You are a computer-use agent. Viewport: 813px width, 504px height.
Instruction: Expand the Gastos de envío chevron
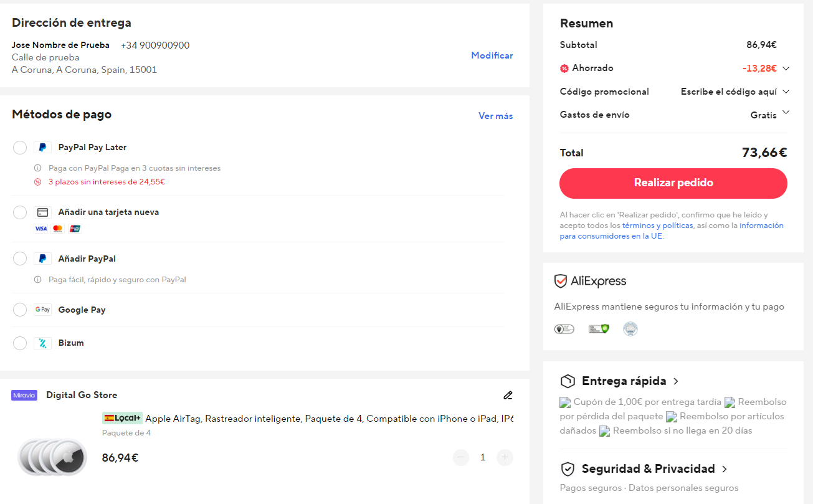tap(786, 112)
